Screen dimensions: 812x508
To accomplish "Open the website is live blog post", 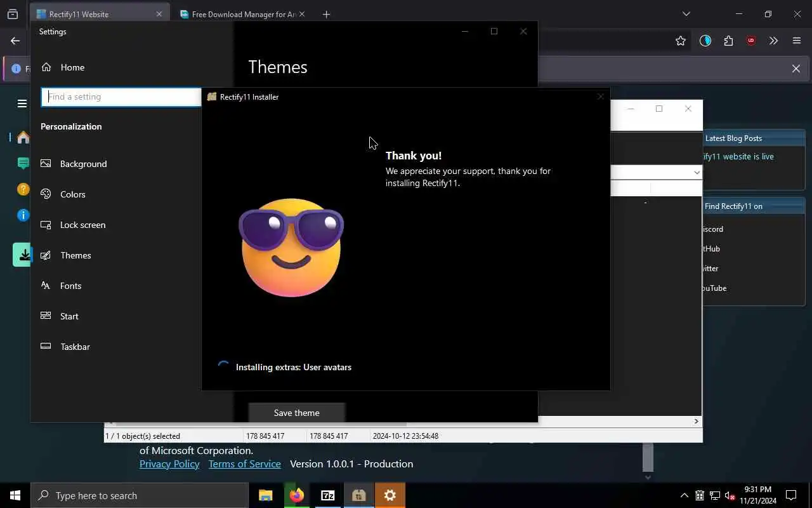I will pos(739,156).
